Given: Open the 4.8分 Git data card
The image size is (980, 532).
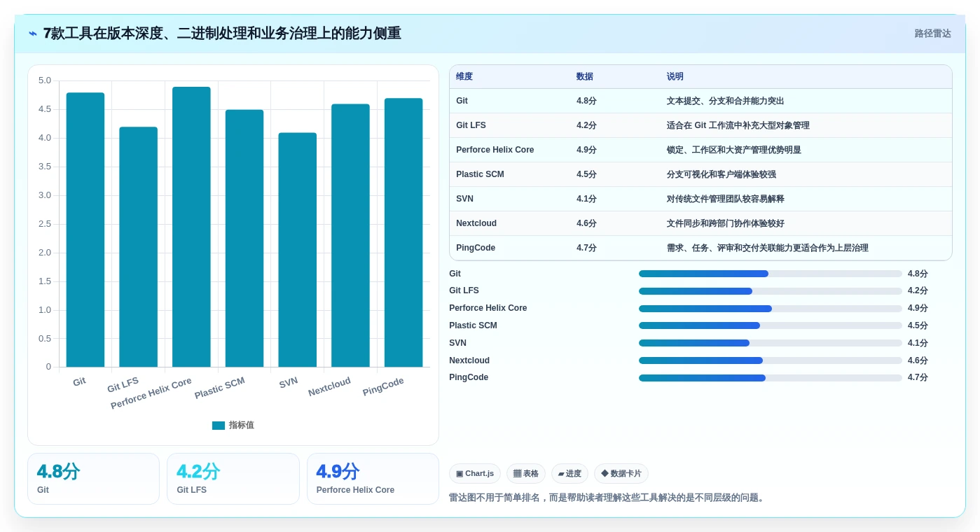Looking at the screenshot, I should coord(93,479).
